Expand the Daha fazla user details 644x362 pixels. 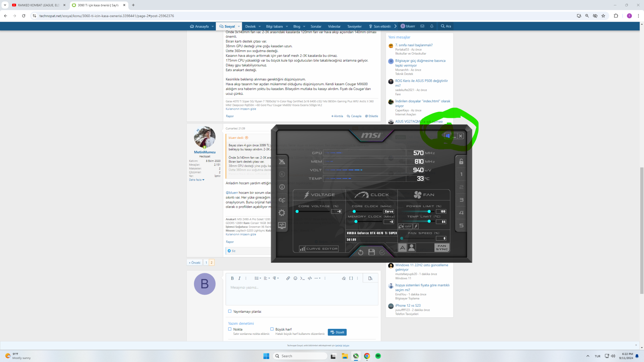pyautogui.click(x=196, y=180)
